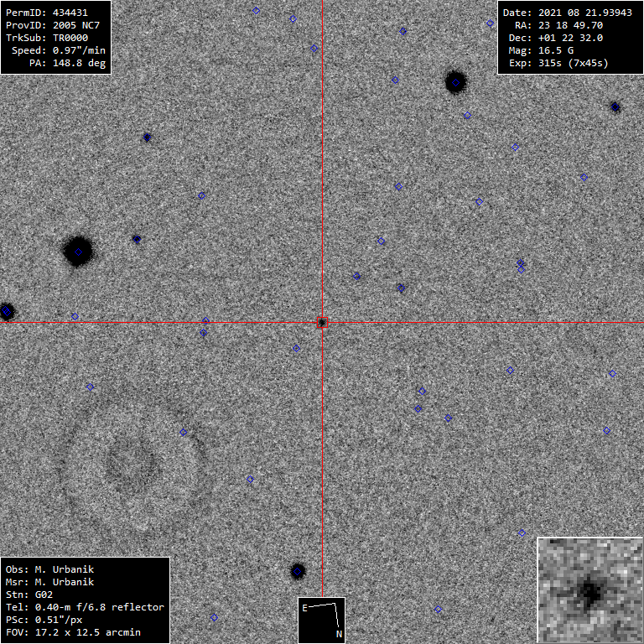Select the largest dark star's blue diamond marker

click(x=79, y=252)
